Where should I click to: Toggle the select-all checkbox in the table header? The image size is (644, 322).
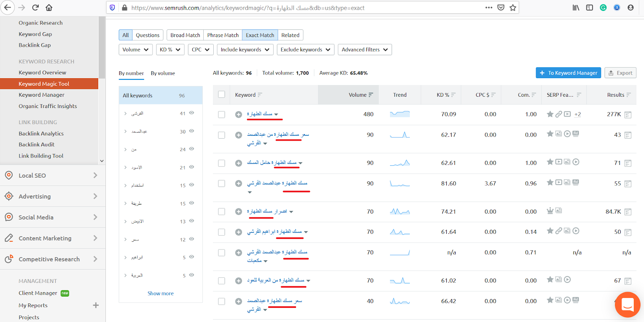[221, 95]
